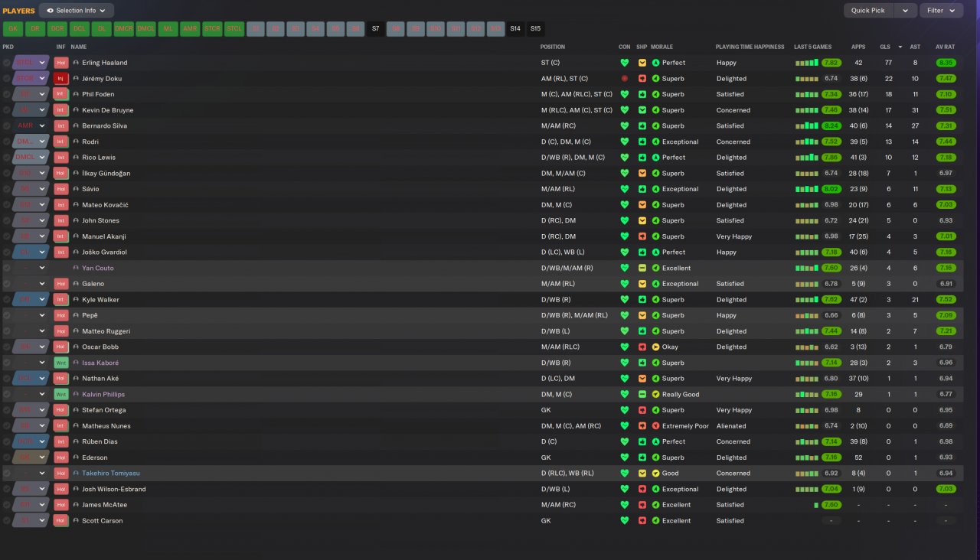The height and width of the screenshot is (560, 980).
Task: Click Erling Haaland's 8.35 average rating
Action: (x=946, y=63)
